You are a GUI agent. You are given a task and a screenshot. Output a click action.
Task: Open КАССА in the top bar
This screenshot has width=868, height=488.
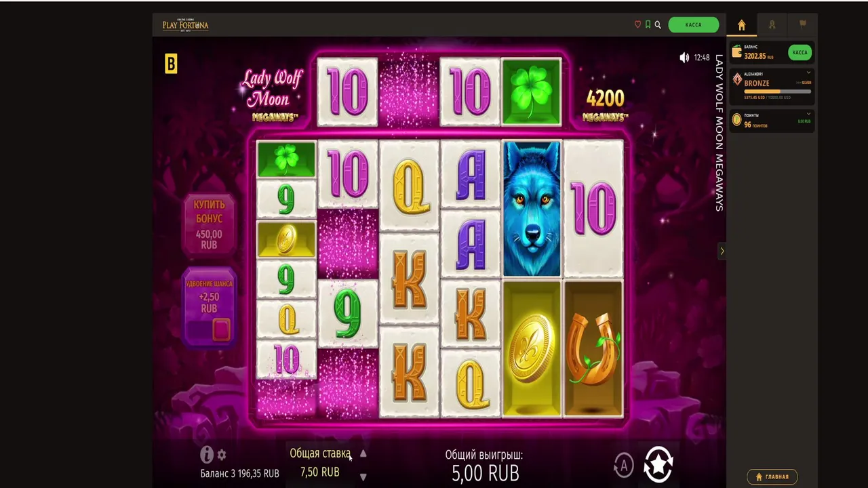[x=693, y=25]
